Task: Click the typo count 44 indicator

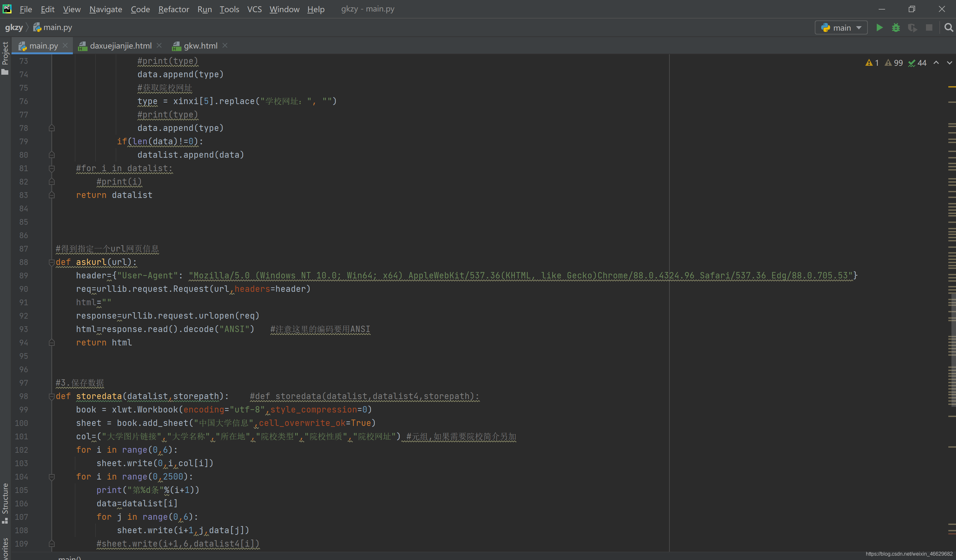Action: click(917, 63)
